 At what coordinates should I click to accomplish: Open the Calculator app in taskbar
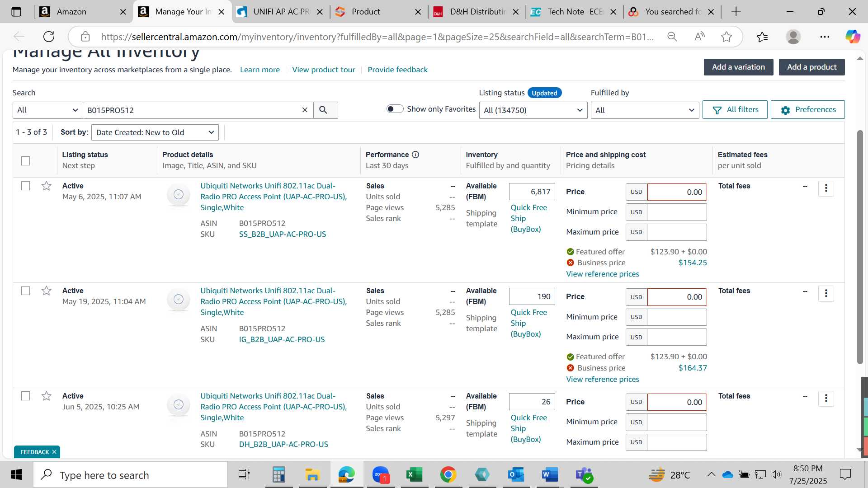278,475
